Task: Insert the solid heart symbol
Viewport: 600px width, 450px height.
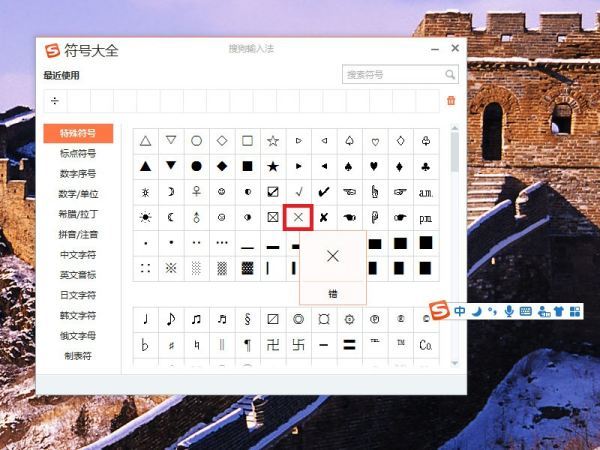Action: click(374, 166)
